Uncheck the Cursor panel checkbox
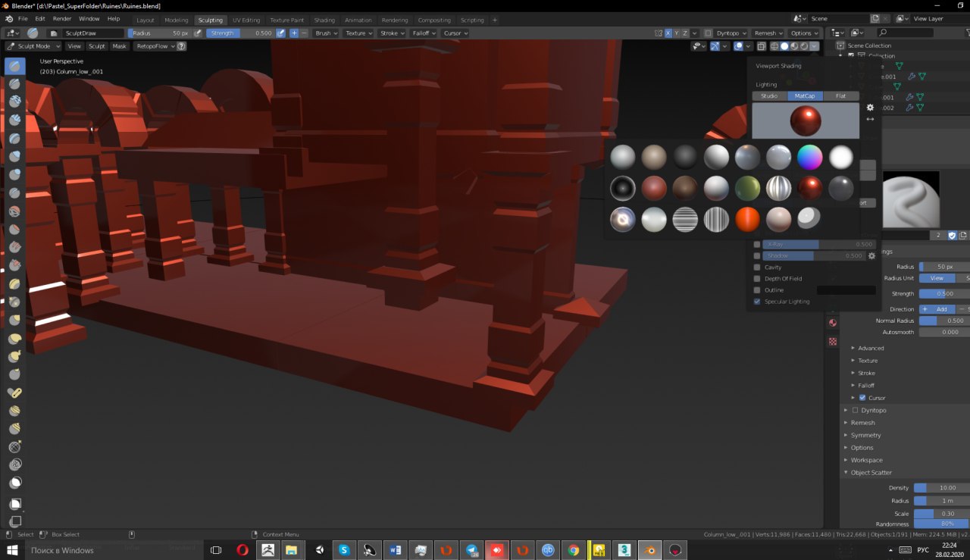 tap(862, 398)
